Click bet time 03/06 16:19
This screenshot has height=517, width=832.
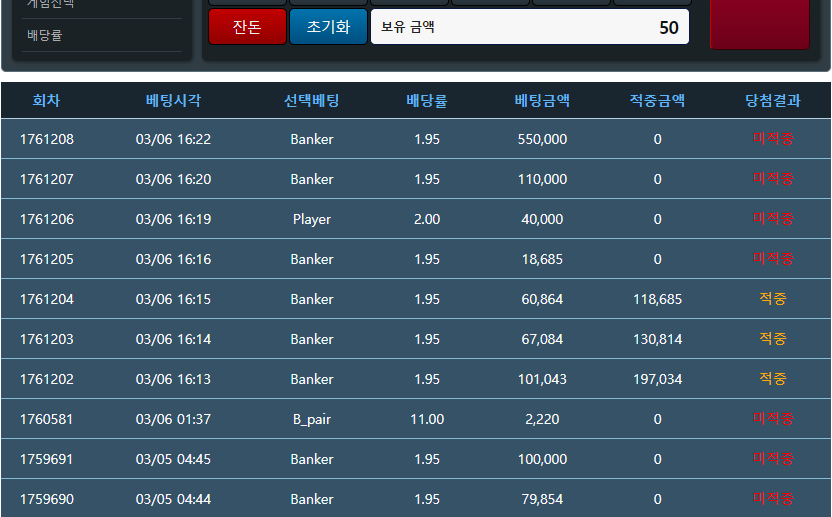point(174,219)
